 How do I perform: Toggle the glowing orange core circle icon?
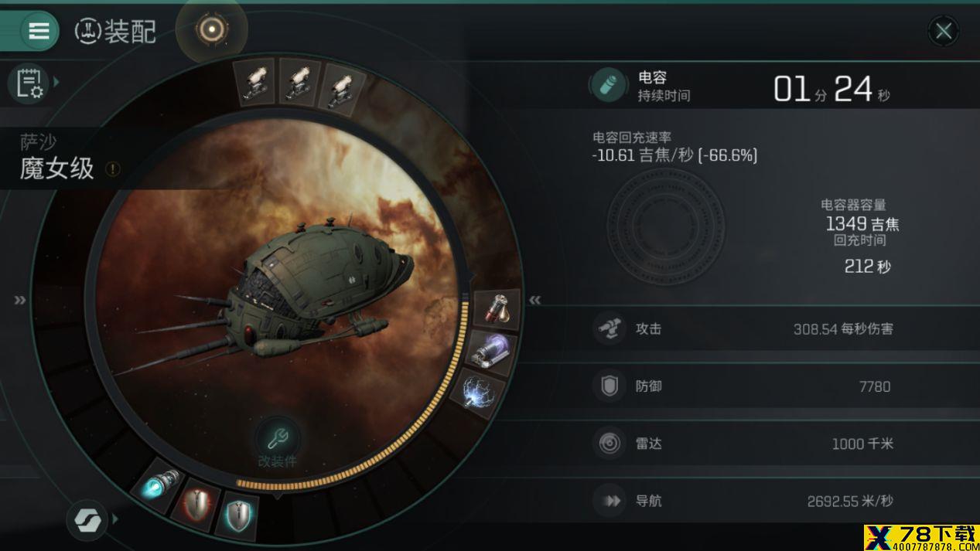pyautogui.click(x=211, y=30)
